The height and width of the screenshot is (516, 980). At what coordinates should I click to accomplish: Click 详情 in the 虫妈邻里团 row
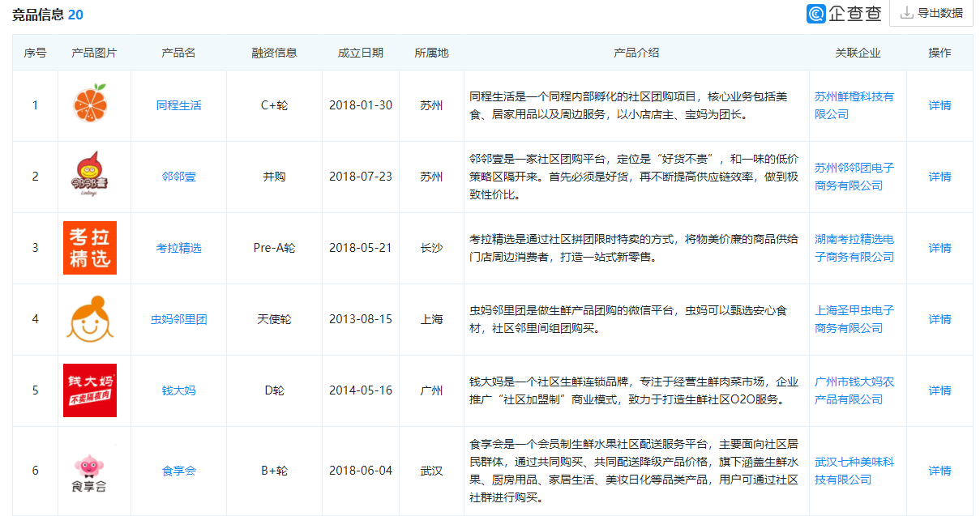tap(940, 319)
